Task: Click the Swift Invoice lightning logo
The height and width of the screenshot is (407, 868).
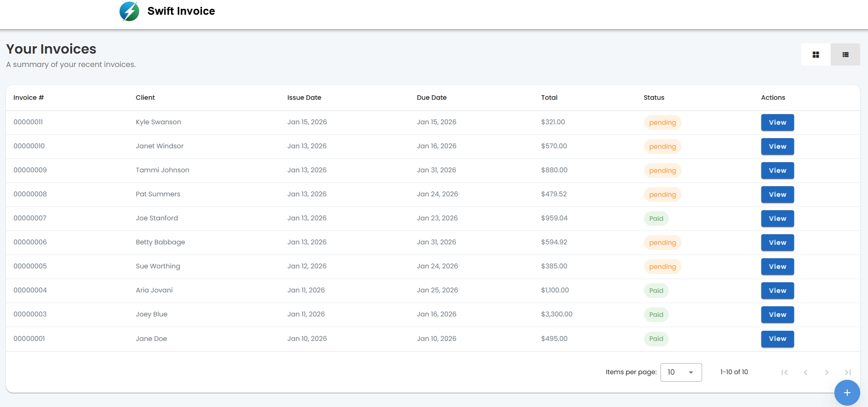Action: point(129,12)
